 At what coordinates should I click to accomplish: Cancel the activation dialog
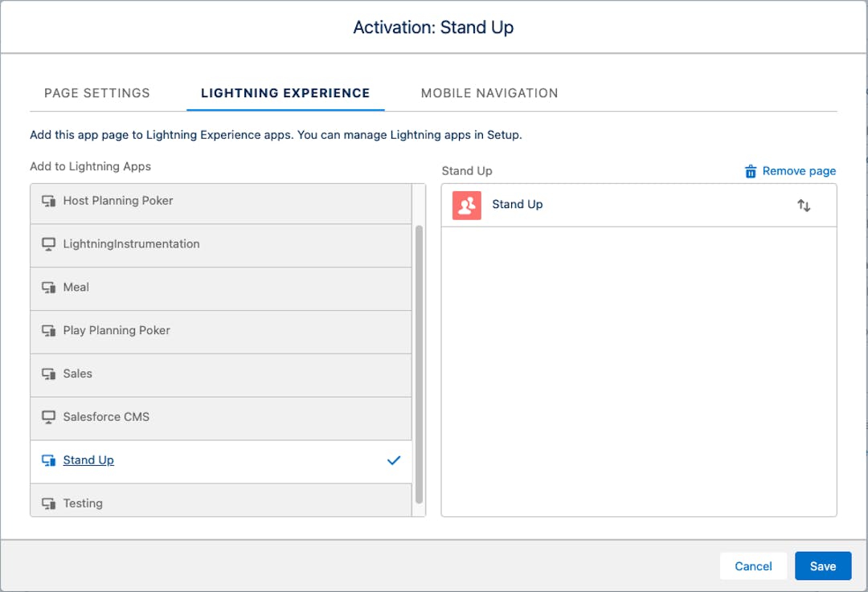(753, 565)
